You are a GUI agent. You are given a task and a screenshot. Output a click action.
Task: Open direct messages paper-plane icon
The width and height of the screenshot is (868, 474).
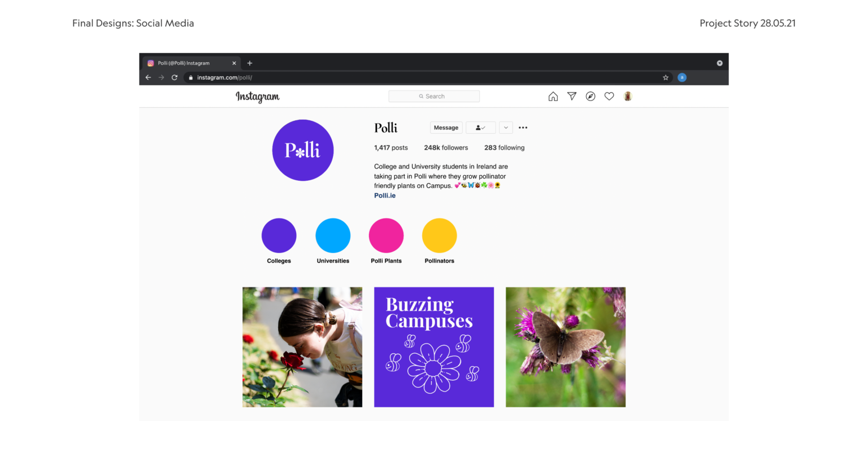pyautogui.click(x=572, y=97)
